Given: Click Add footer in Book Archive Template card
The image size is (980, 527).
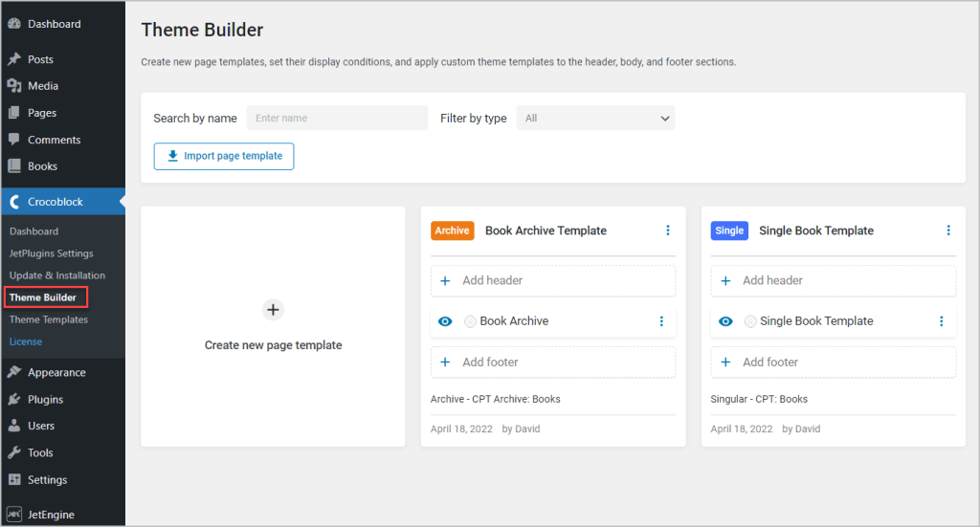Looking at the screenshot, I should (x=553, y=362).
